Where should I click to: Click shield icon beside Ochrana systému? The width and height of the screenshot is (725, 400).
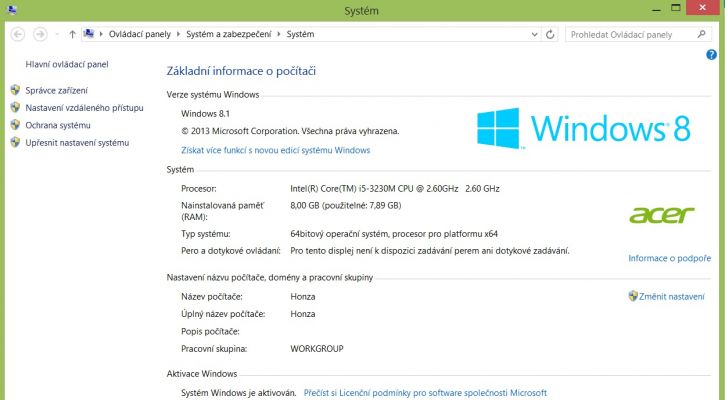pyautogui.click(x=15, y=125)
